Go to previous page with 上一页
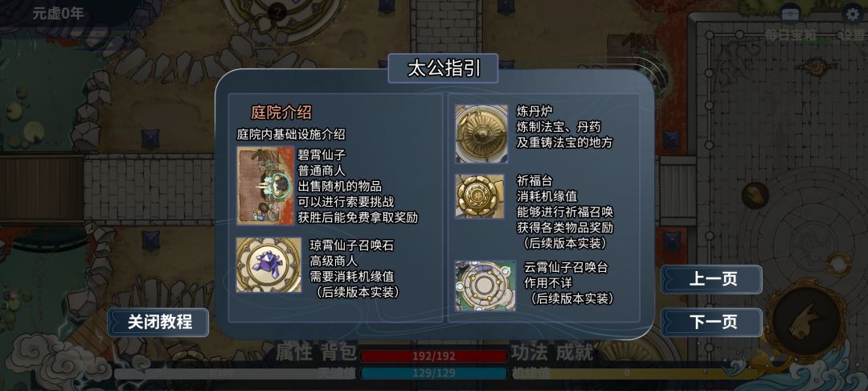Image resolution: width=868 pixels, height=391 pixels. click(711, 279)
